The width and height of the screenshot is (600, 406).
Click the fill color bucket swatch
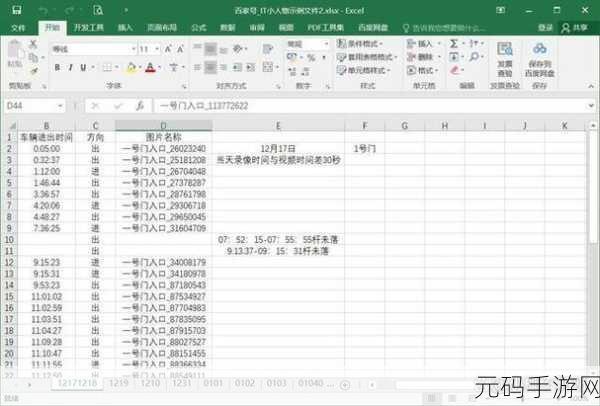click(131, 68)
